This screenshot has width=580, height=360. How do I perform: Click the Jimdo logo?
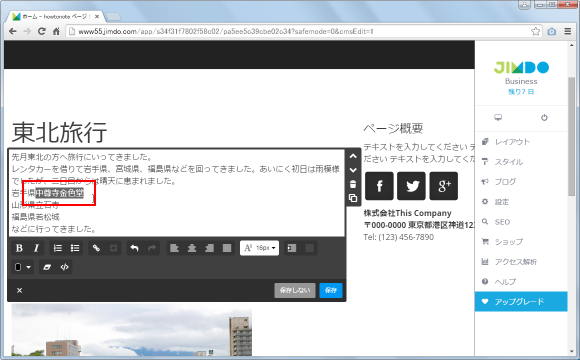click(x=521, y=67)
